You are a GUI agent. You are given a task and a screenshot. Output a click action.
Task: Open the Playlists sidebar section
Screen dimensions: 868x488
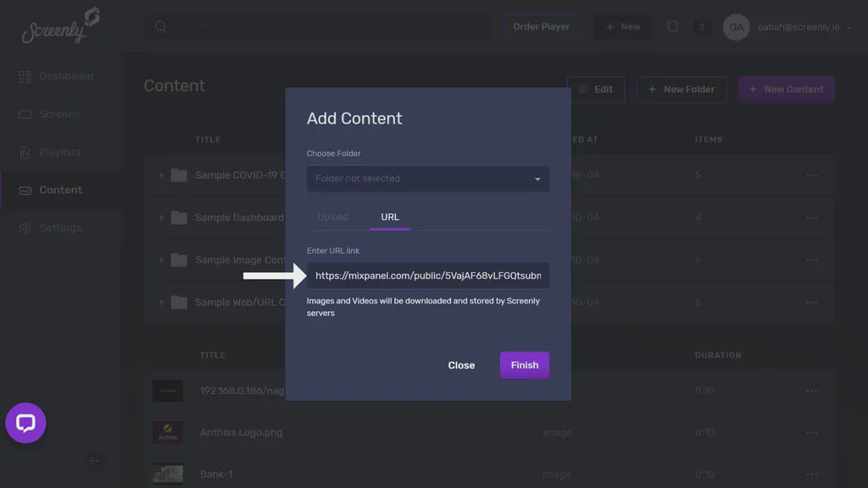click(x=64, y=152)
